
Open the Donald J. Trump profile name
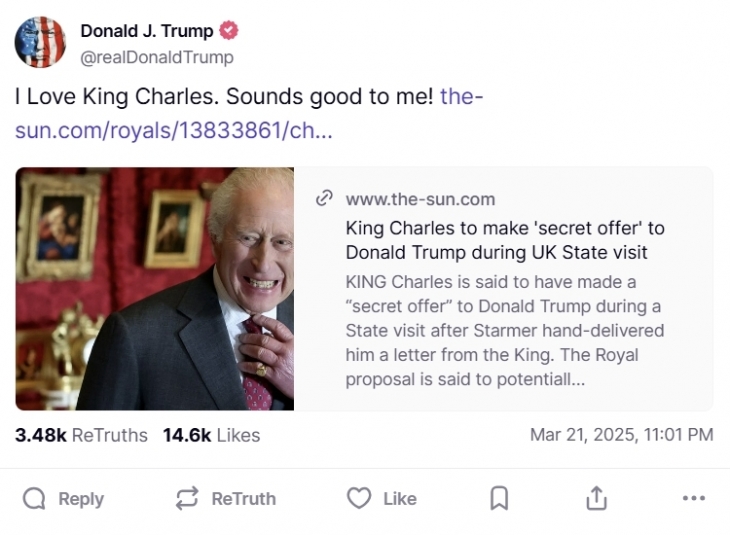[146, 31]
